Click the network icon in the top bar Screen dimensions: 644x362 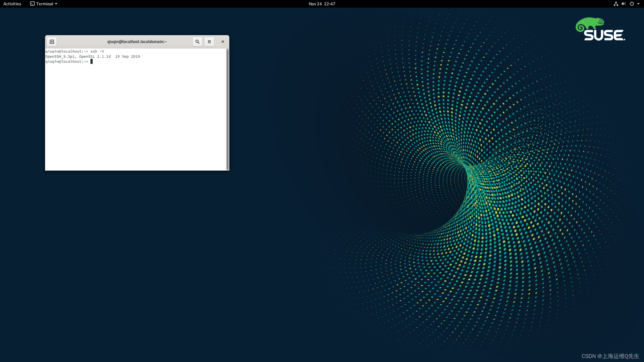point(616,4)
